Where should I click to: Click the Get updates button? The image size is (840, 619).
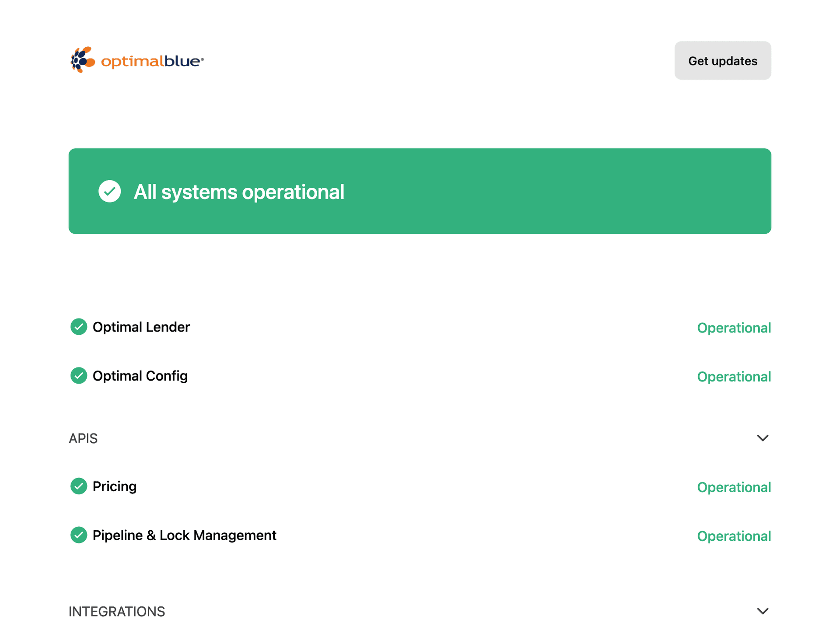click(x=722, y=60)
